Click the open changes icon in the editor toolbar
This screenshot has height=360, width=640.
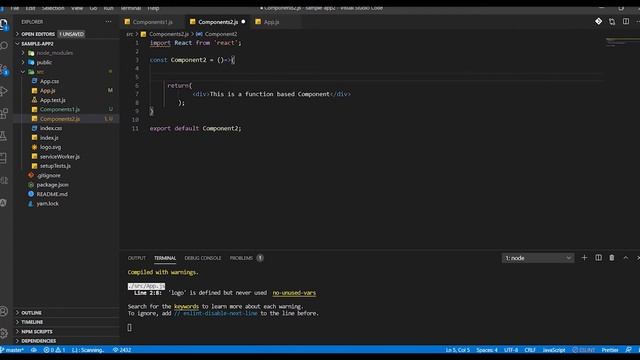click(x=612, y=22)
